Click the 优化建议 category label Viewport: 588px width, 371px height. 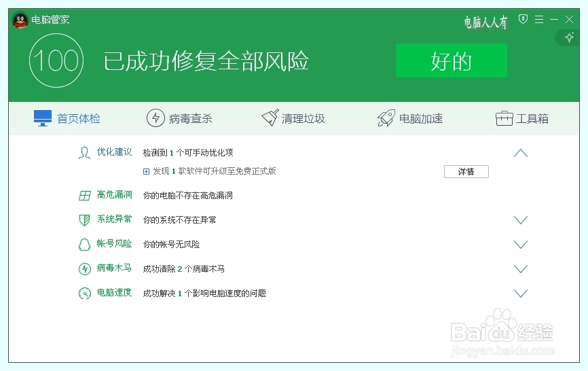pos(114,152)
